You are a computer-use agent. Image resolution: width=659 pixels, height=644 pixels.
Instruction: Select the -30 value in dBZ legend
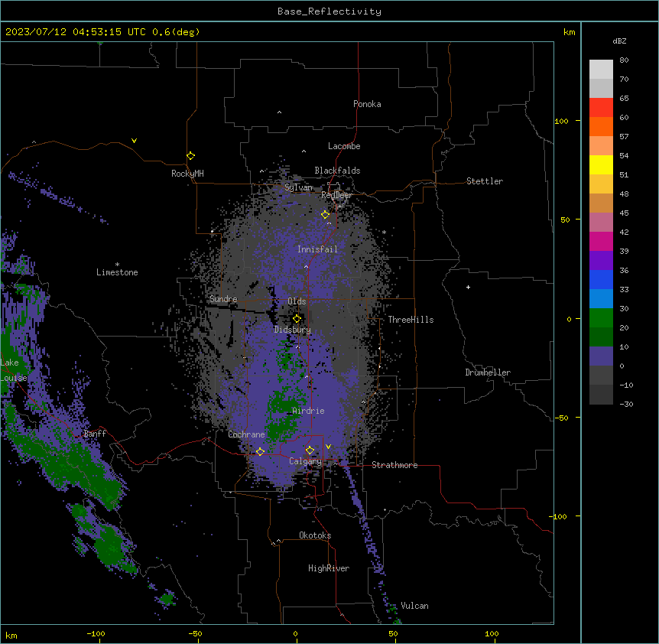pyautogui.click(x=626, y=404)
